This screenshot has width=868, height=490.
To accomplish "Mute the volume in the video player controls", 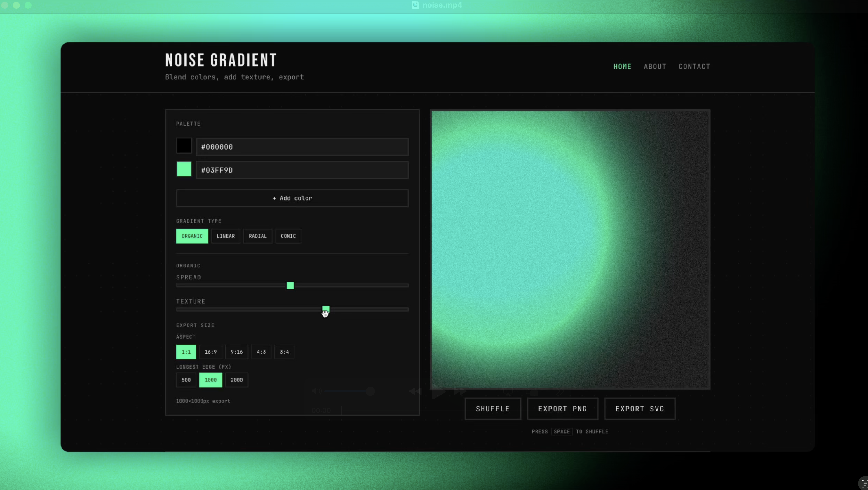I will (316, 391).
